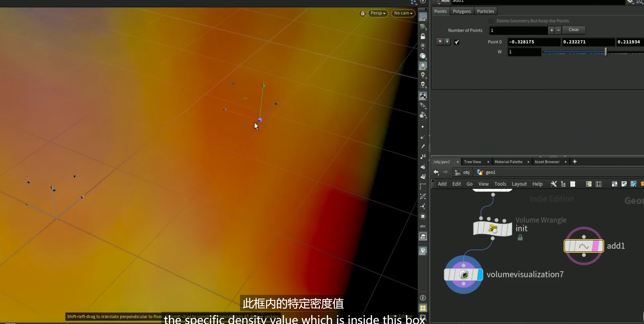The width and height of the screenshot is (644, 324).
Task: Click the info icon in viewport sidebar
Action: (423, 298)
